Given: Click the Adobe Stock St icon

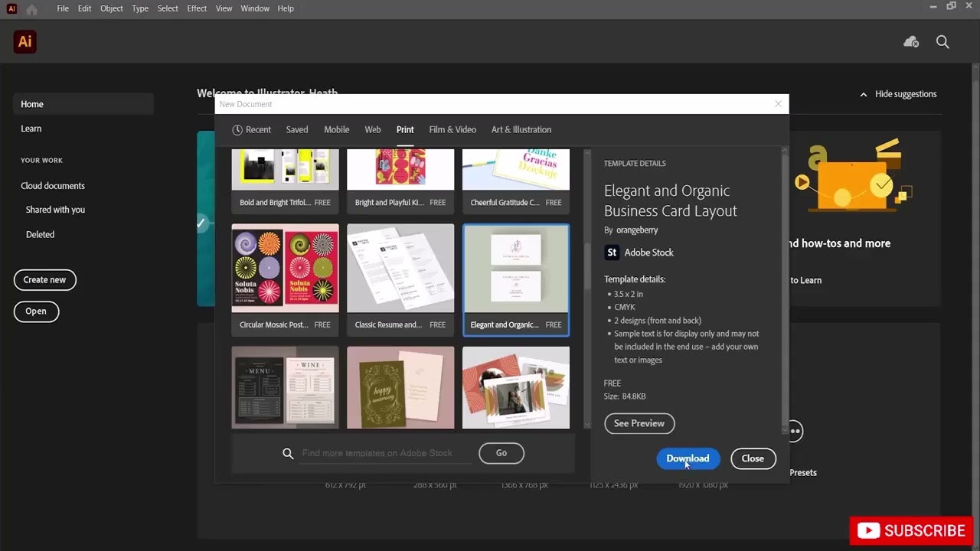Looking at the screenshot, I should 612,253.
